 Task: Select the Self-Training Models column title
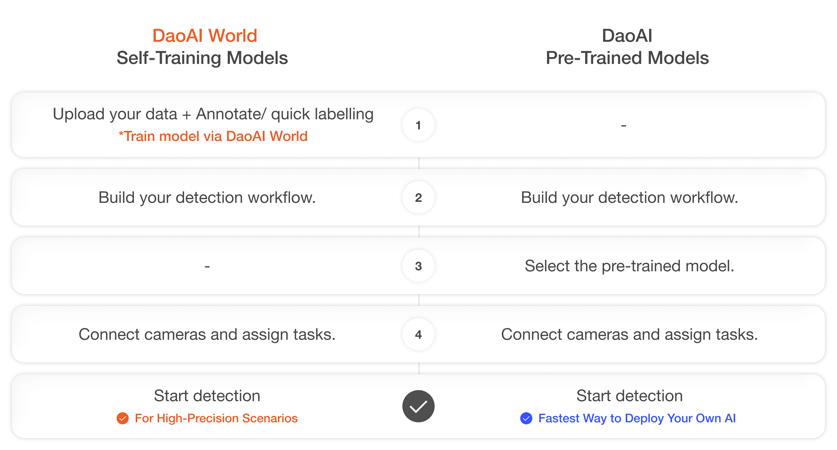coord(202,58)
